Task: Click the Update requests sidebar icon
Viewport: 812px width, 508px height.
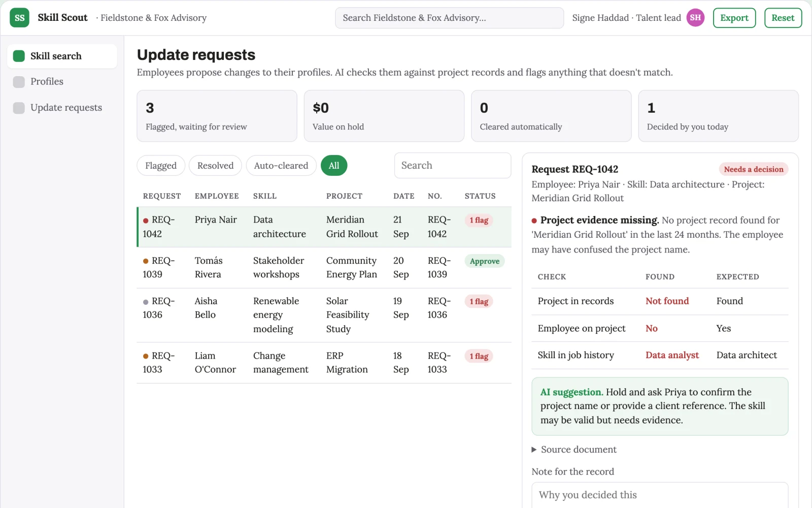Action: click(19, 108)
